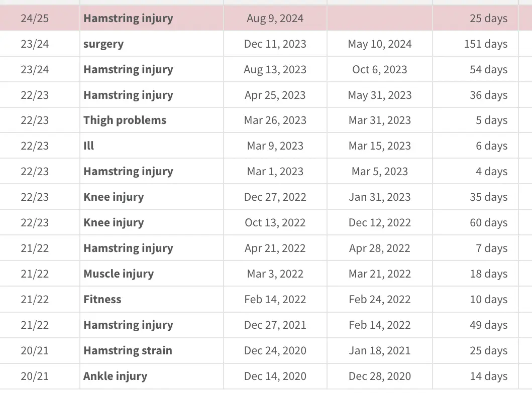Click Hamstring injury from Apr 21, 2022
Viewport: 532px width, 394px height.
click(128, 248)
